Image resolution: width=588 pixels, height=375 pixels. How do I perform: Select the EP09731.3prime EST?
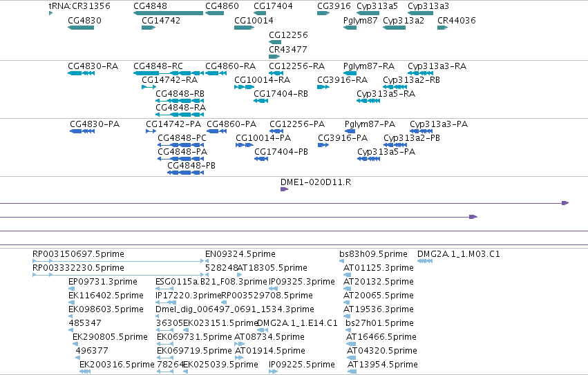click(x=71, y=289)
